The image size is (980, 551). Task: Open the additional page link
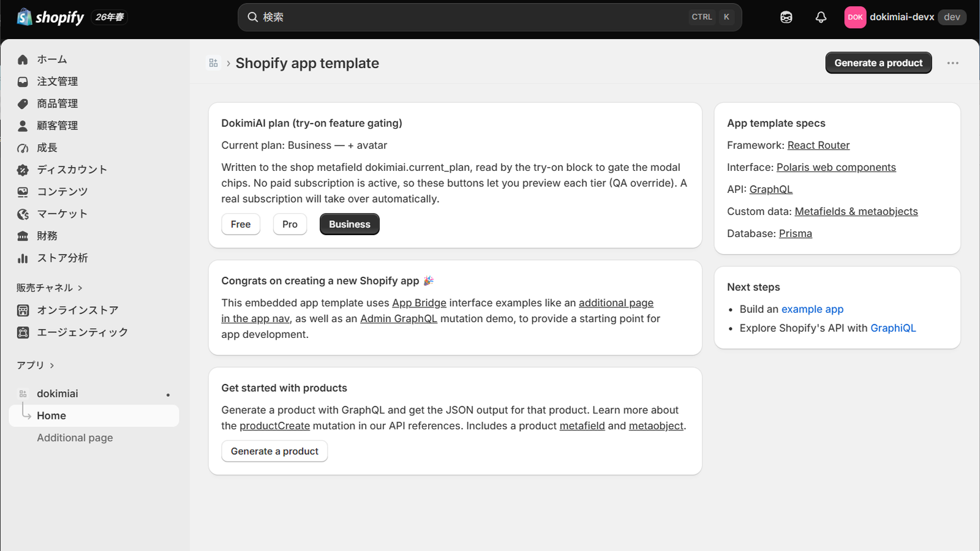(616, 303)
